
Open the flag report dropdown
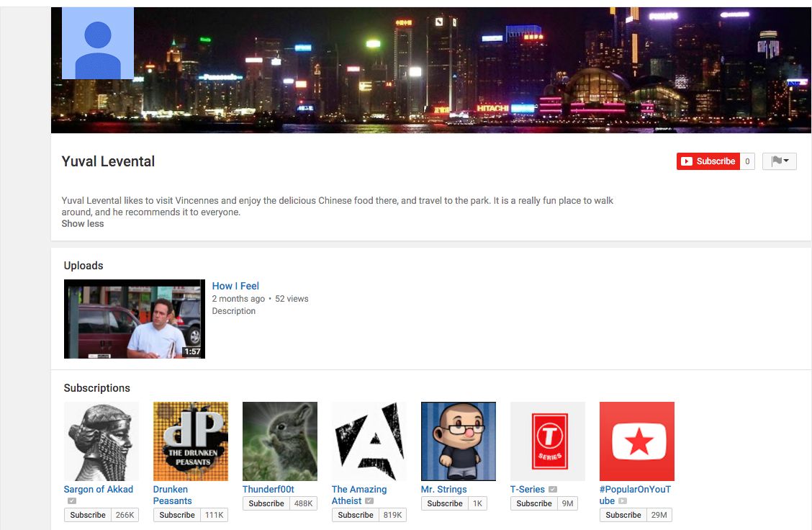[x=779, y=161]
